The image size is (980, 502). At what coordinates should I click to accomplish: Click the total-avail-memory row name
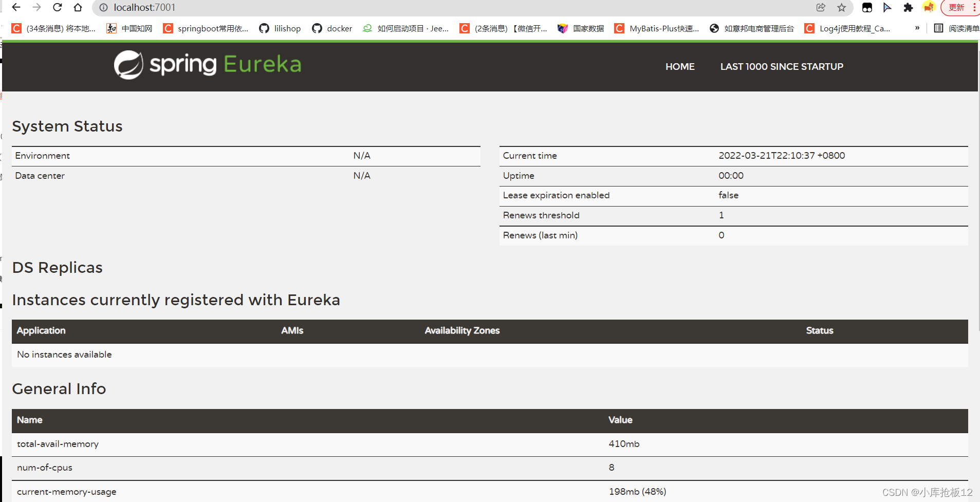pyautogui.click(x=58, y=444)
